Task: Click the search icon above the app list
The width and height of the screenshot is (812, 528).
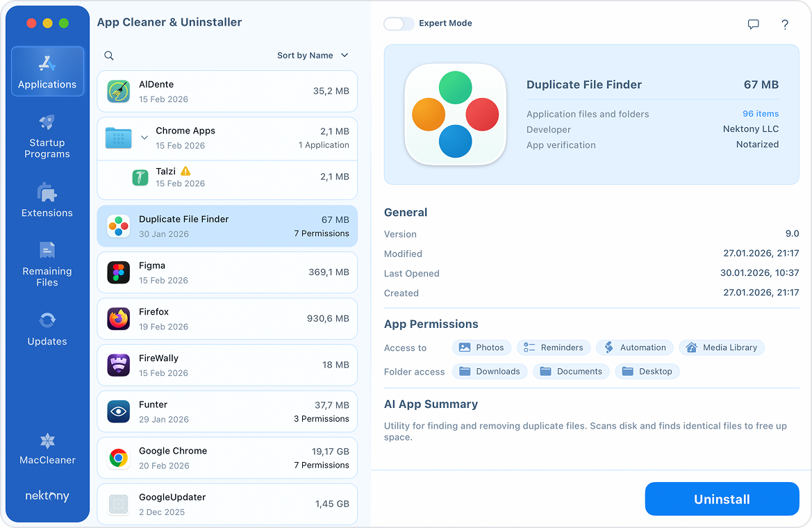Action: 108,55
